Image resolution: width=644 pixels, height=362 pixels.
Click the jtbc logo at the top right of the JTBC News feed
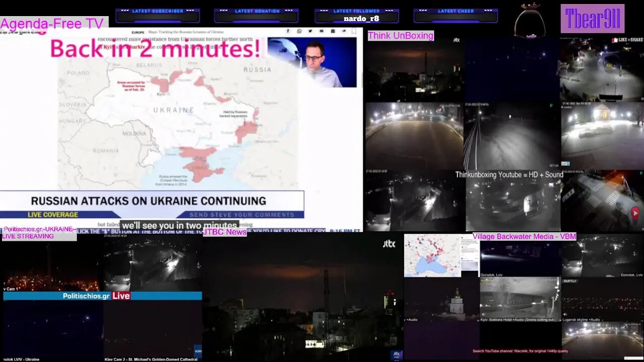click(x=389, y=243)
